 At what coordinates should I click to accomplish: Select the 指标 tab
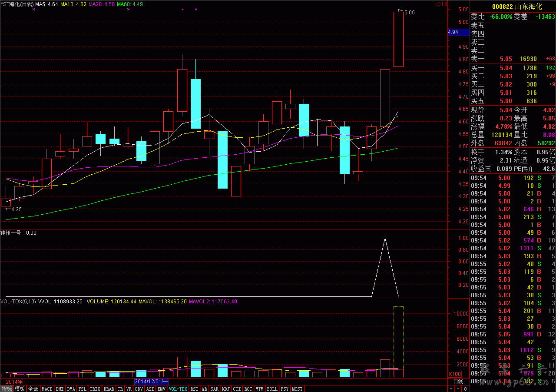coord(7,389)
